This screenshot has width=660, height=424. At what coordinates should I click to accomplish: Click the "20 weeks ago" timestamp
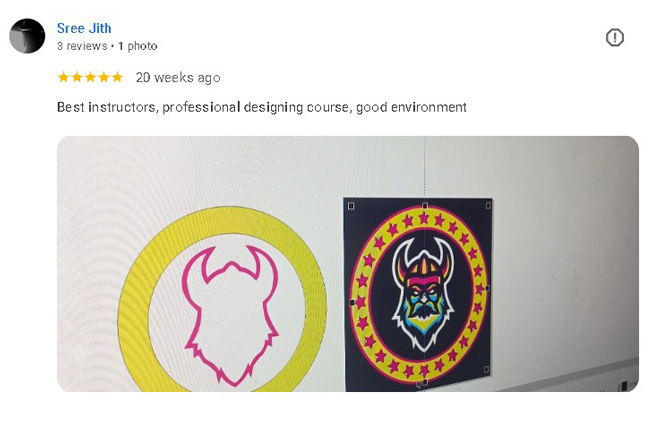pyautogui.click(x=178, y=77)
